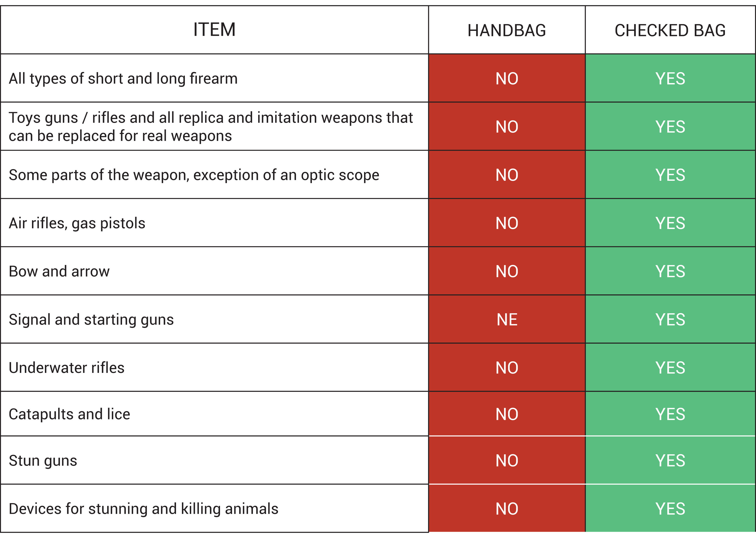Viewport: 756px width, 538px height.
Task: Select the "Bow and arrow" item text
Action: [59, 271]
